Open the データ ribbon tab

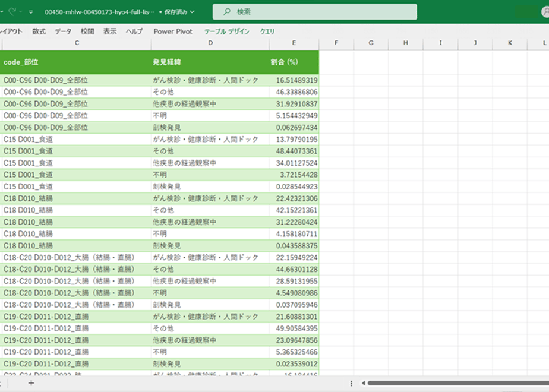tap(63, 31)
